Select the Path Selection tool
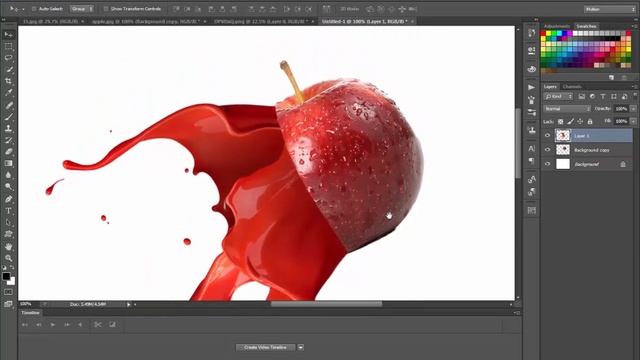This screenshot has width=640, height=360. (8, 223)
